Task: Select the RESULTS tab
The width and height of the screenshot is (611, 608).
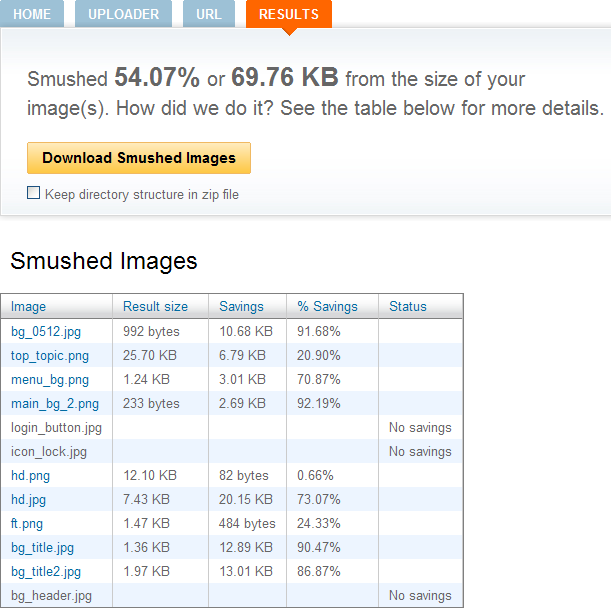Action: 288,14
